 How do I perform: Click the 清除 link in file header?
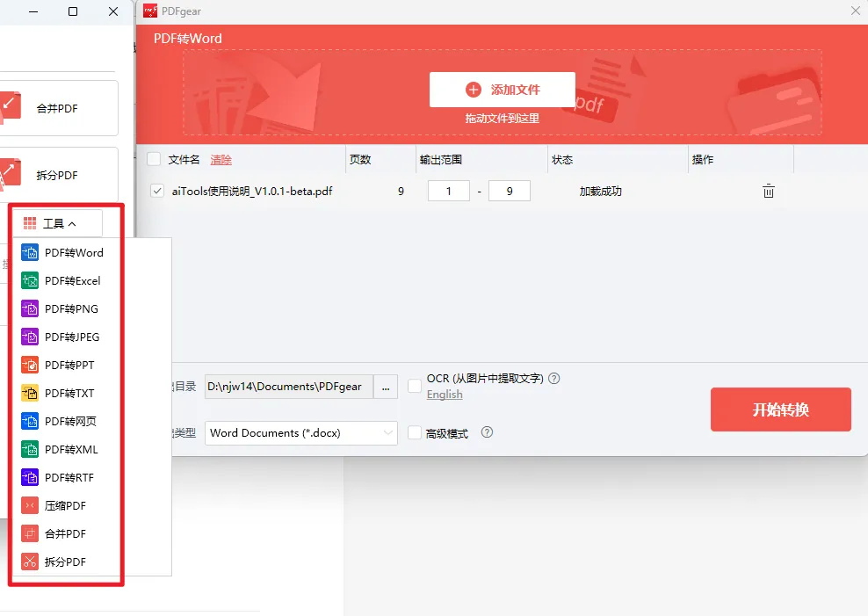pyautogui.click(x=221, y=160)
